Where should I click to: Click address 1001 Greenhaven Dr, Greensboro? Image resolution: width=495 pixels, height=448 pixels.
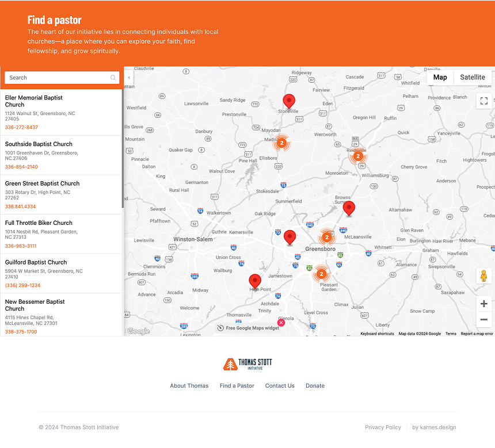(x=41, y=155)
